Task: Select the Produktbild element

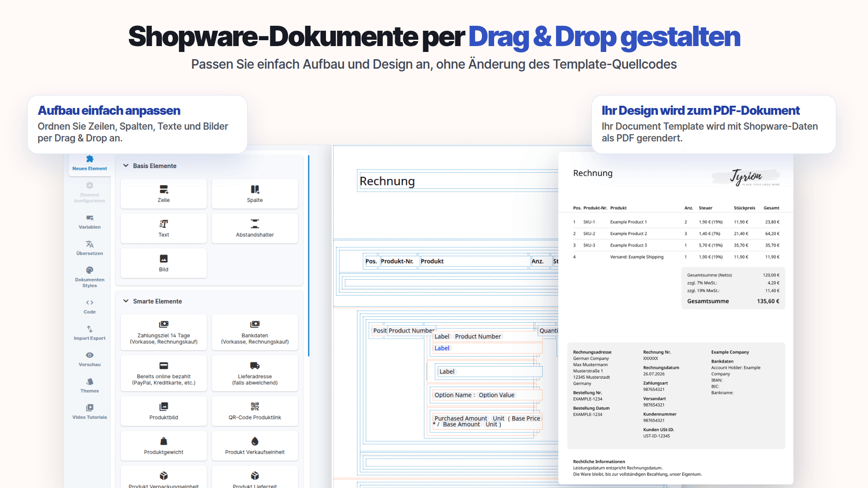Action: tap(164, 411)
